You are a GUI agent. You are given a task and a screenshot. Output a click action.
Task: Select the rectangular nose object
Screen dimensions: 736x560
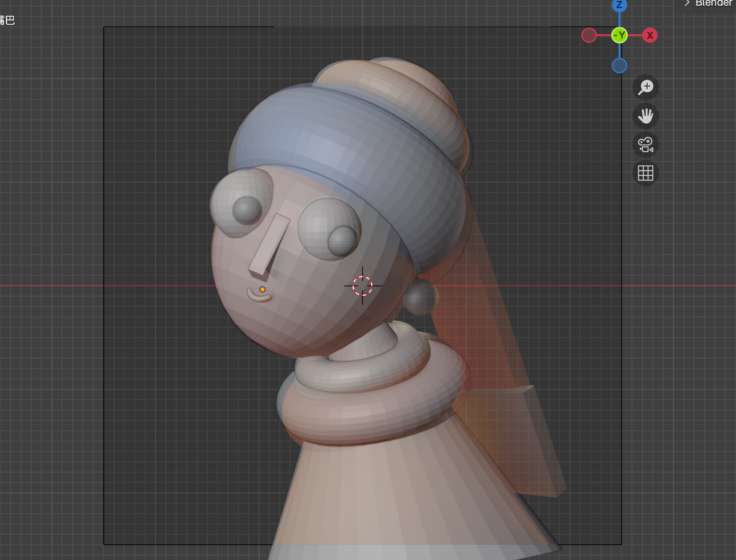click(x=269, y=244)
